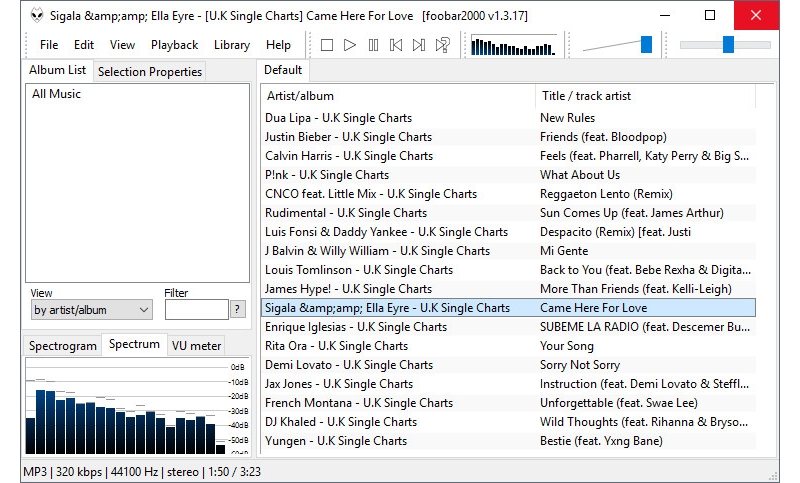Screen dimensions: 800x483
Task: Click the Filter text input field
Action: click(x=196, y=310)
